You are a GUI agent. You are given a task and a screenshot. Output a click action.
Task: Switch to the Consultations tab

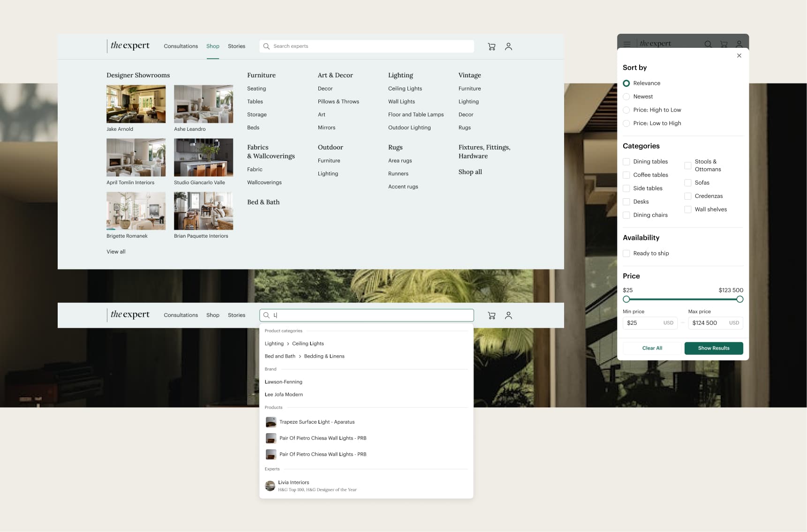[181, 46]
